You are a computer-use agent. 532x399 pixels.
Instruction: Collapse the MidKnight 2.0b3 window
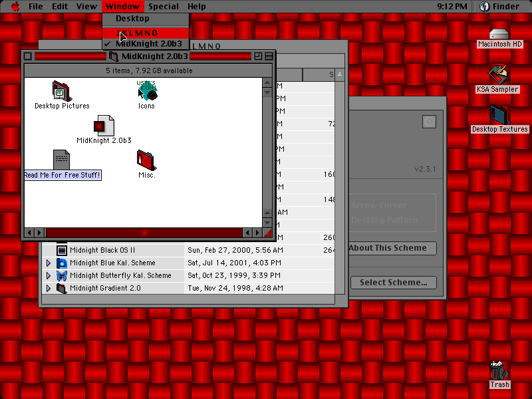tap(269, 57)
